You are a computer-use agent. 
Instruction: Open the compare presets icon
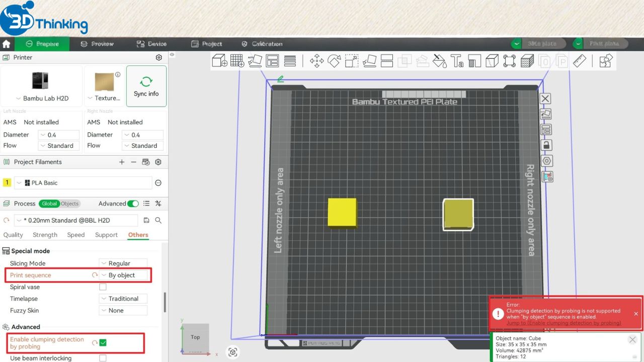tap(158, 204)
